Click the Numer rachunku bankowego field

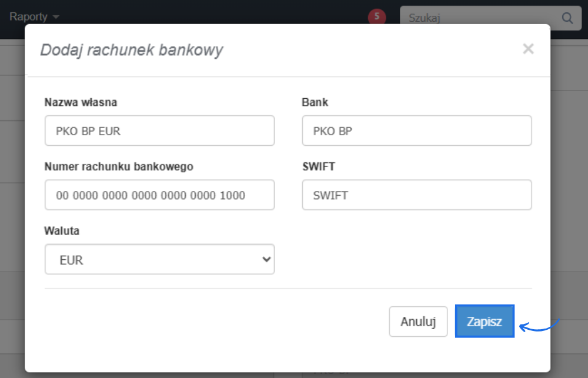[x=159, y=195]
